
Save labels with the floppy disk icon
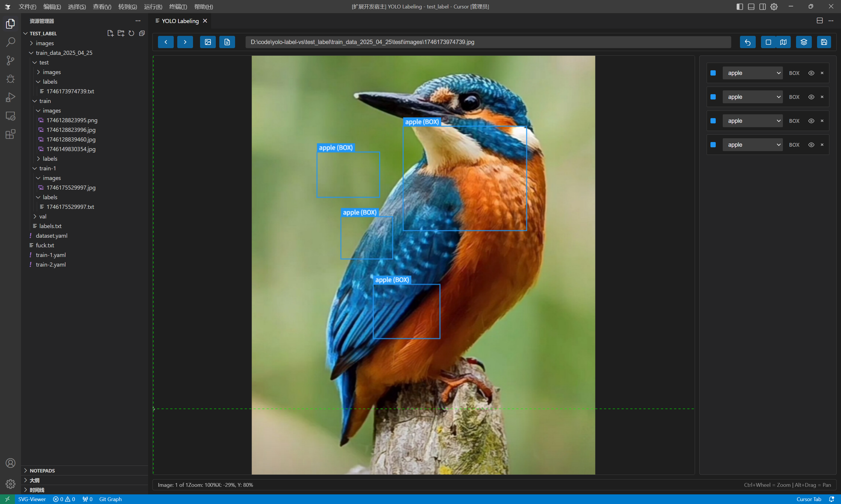pos(824,42)
